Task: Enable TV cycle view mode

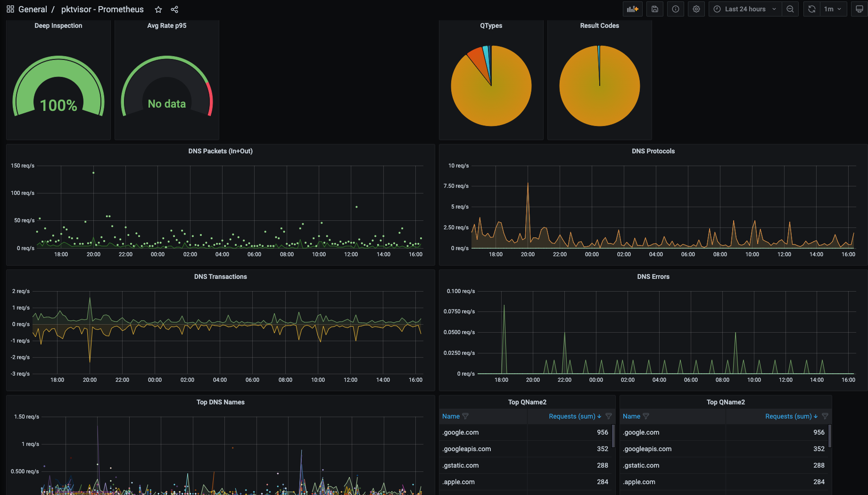Action: click(860, 8)
